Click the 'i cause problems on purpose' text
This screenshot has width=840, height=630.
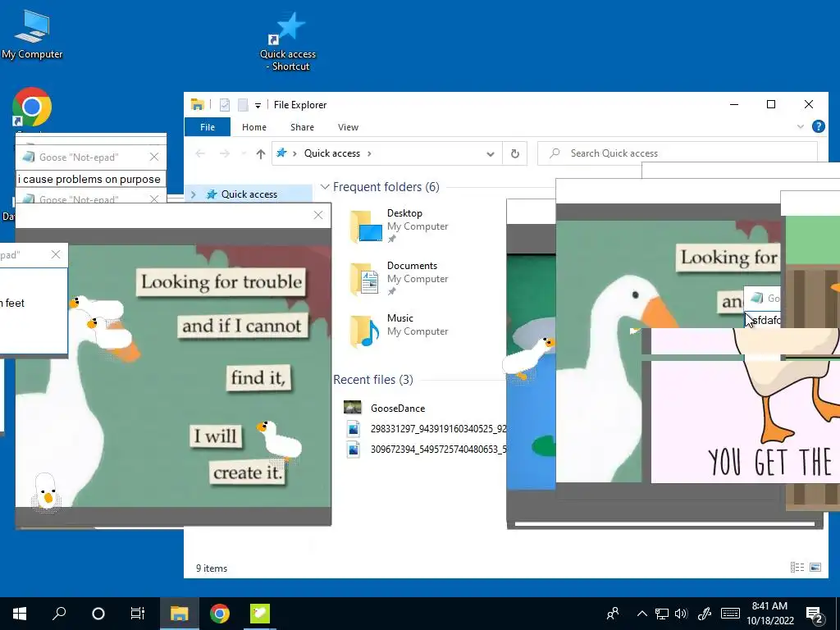89,180
